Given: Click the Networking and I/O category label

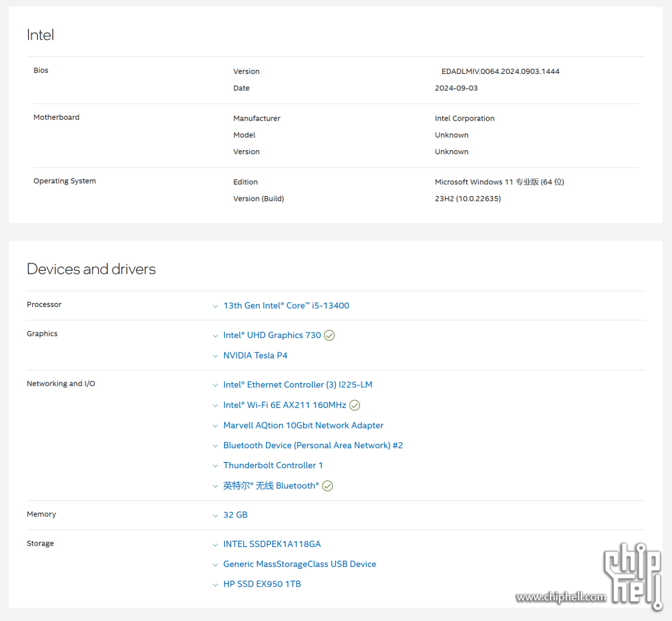Looking at the screenshot, I should pyautogui.click(x=61, y=384).
